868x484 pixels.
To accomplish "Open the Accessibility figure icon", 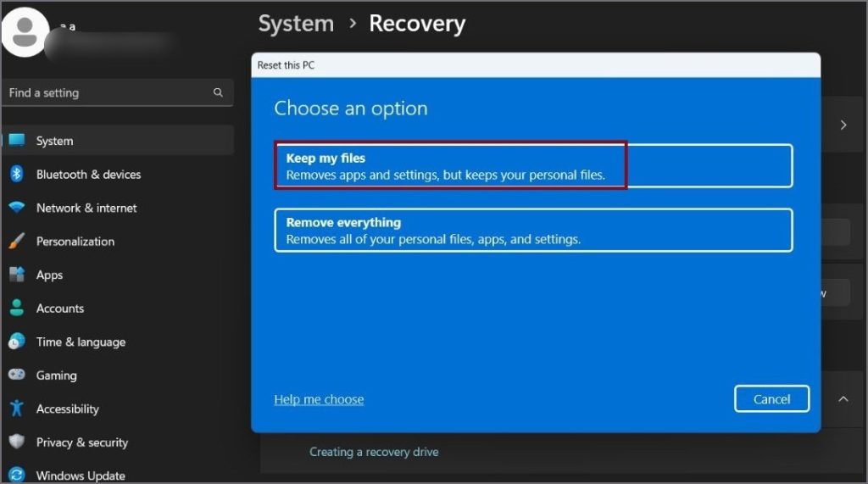I will click(x=17, y=409).
